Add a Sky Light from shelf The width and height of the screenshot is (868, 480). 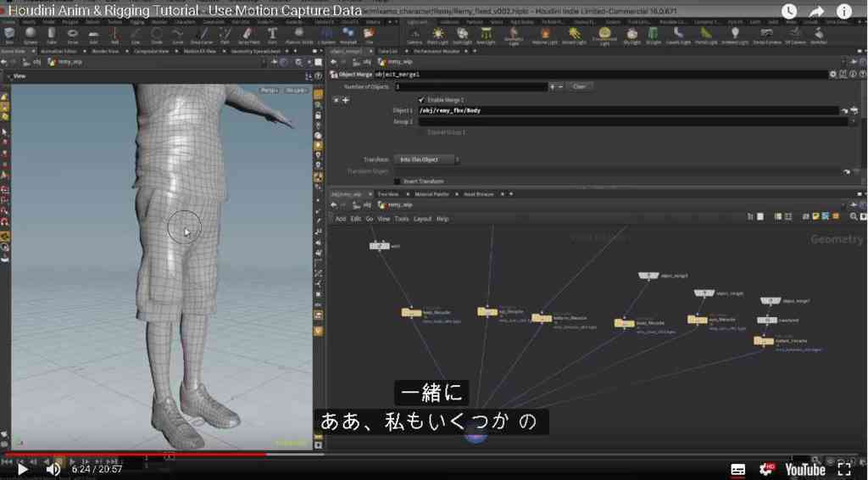[632, 36]
